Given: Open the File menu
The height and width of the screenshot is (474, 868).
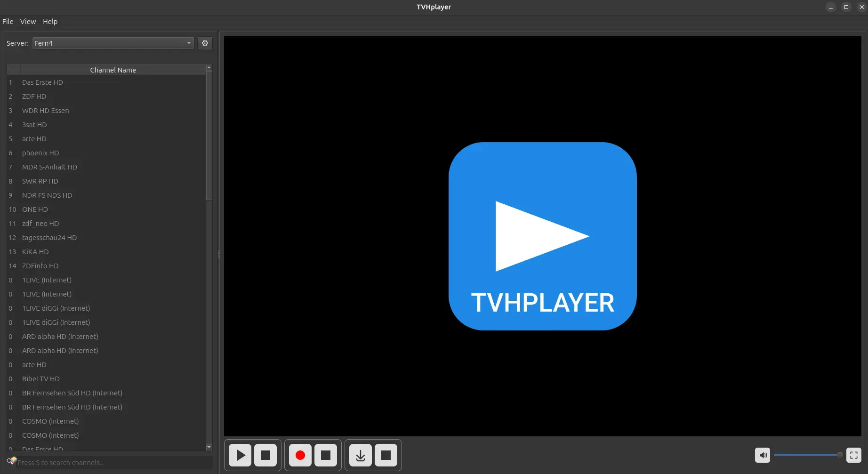Looking at the screenshot, I should click(8, 22).
